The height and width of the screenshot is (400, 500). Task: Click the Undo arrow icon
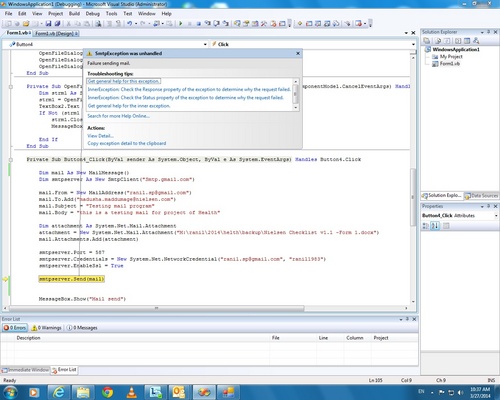coord(130,23)
